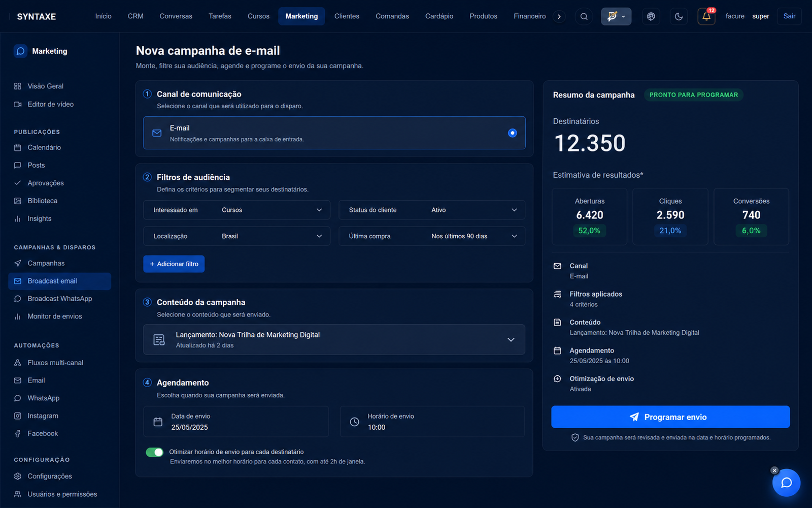Switch to Produtos tab

coord(483,16)
